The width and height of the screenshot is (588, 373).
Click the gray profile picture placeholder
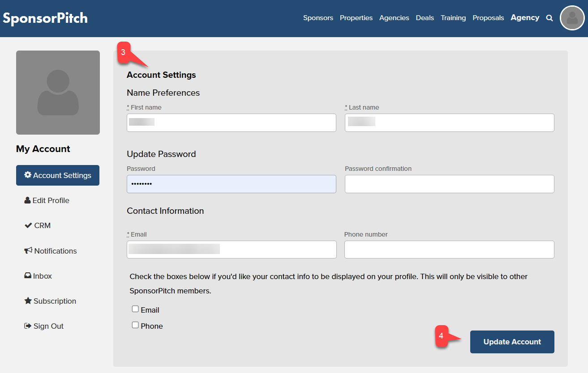pos(58,92)
